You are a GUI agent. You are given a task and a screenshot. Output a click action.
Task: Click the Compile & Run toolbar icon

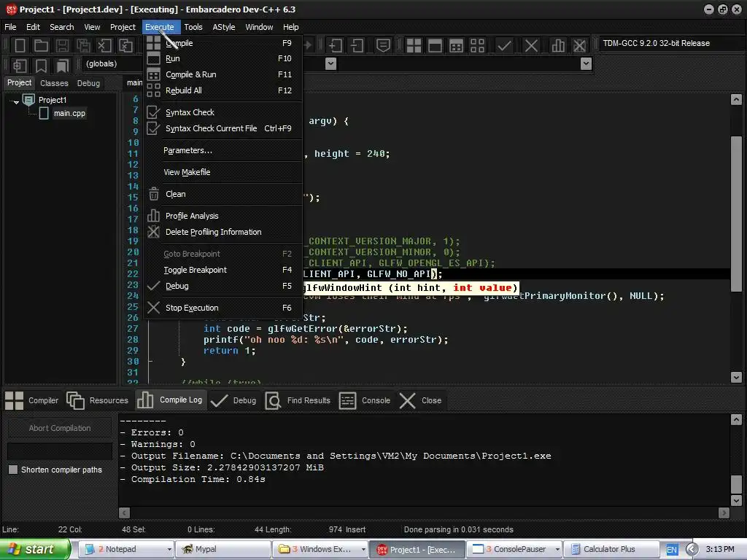456,46
